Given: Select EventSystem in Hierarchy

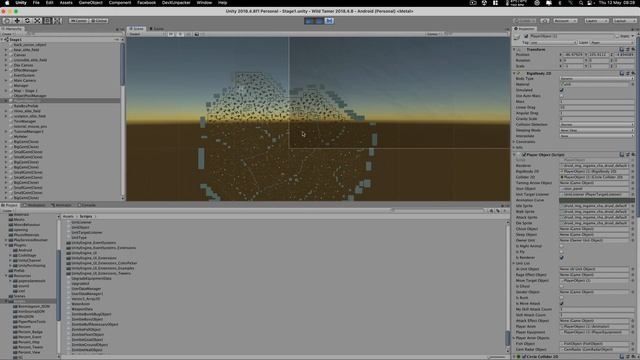Looking at the screenshot, I should (24, 75).
